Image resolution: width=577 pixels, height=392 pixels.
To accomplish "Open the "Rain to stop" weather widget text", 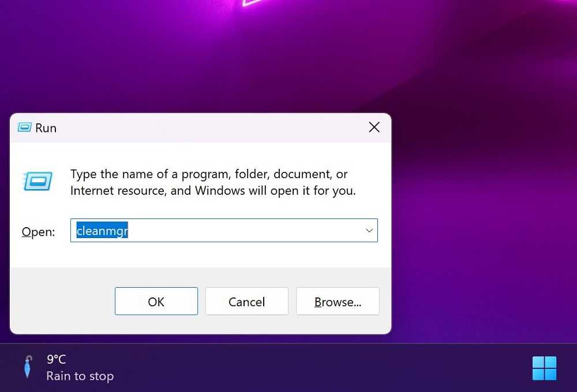I will coord(80,376).
